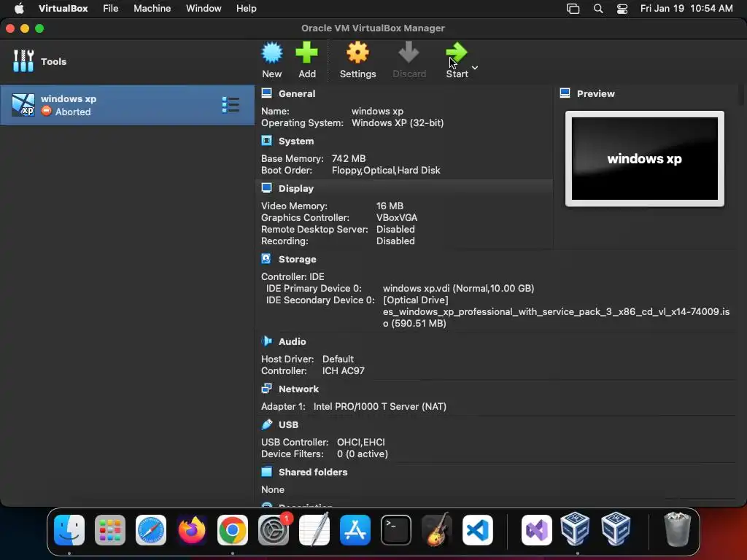Viewport: 747px width, 560px height.
Task: Click the windows xp.vdi storage entry
Action: [x=458, y=288]
